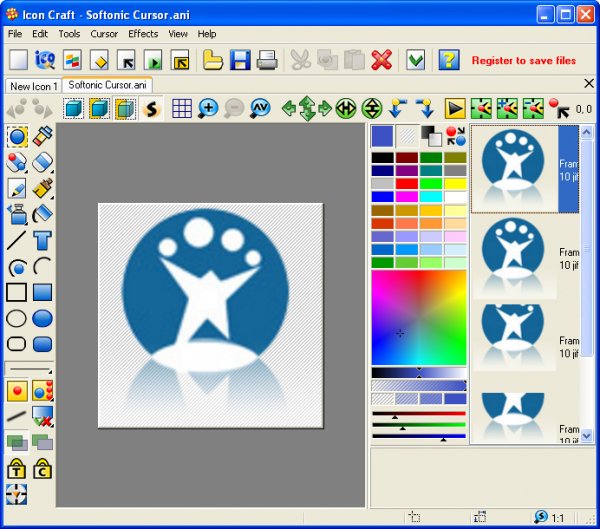This screenshot has height=529, width=600.
Task: Flip image vertically
Action: pyautogui.click(x=372, y=109)
